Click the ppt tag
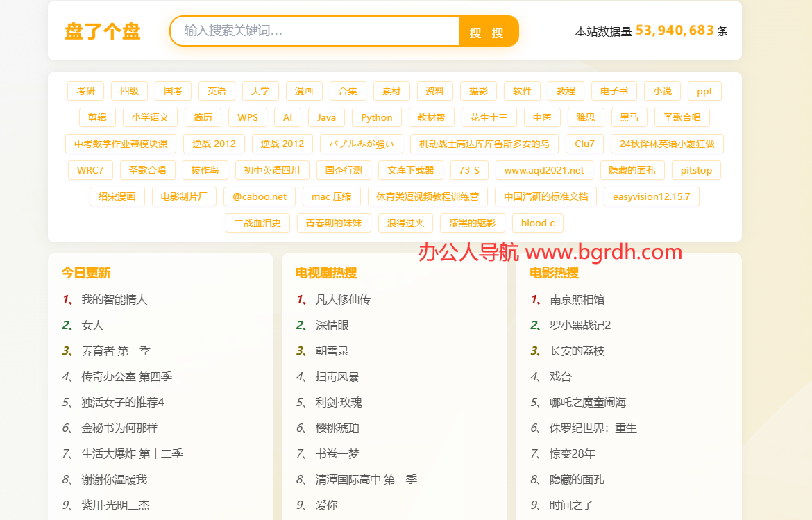This screenshot has height=520, width=812. 705,91
